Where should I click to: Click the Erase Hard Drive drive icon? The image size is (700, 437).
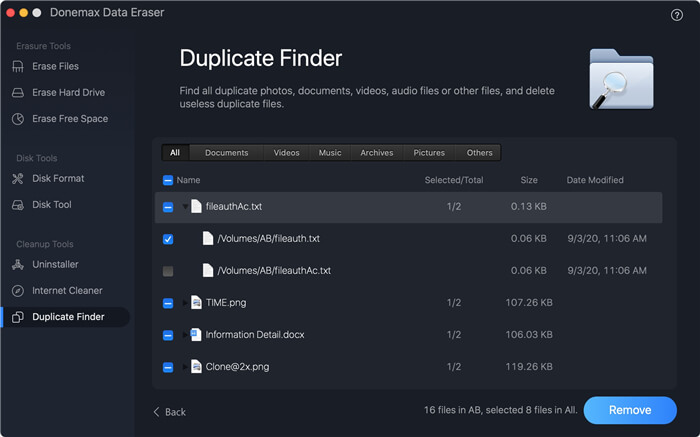pyautogui.click(x=18, y=93)
